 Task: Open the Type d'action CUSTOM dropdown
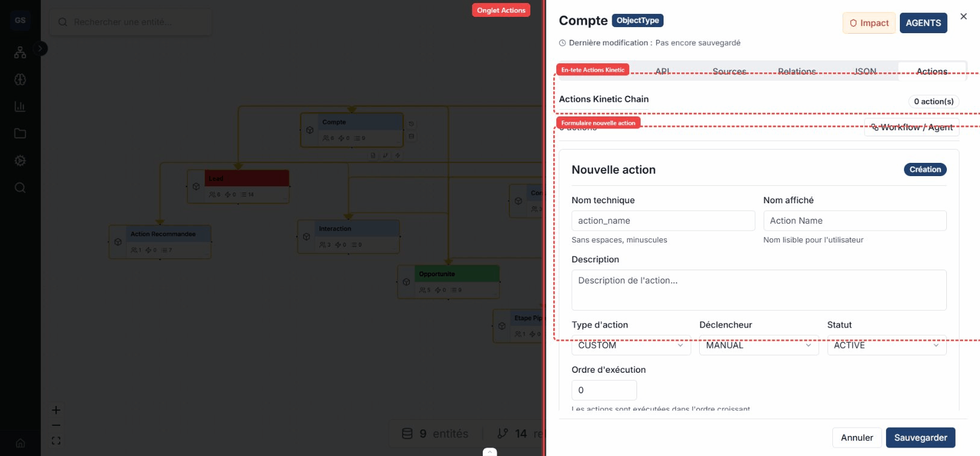(630, 345)
